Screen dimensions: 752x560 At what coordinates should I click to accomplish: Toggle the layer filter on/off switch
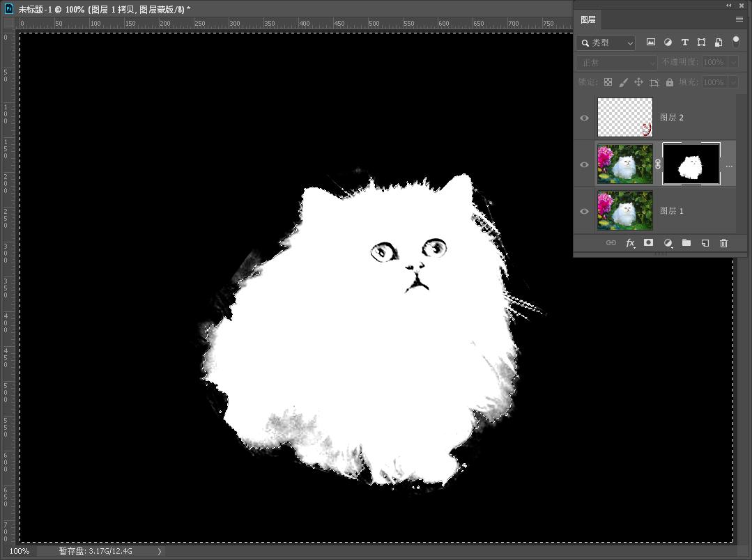point(735,42)
